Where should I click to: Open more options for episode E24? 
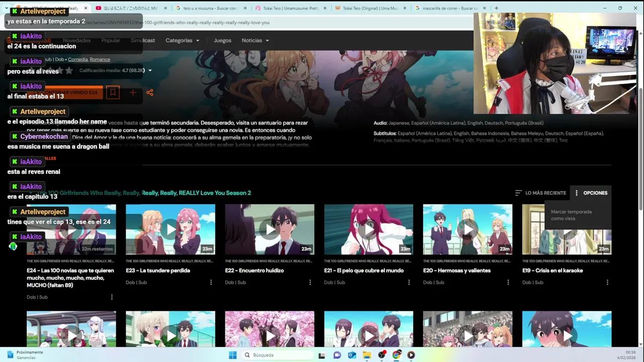click(112, 297)
